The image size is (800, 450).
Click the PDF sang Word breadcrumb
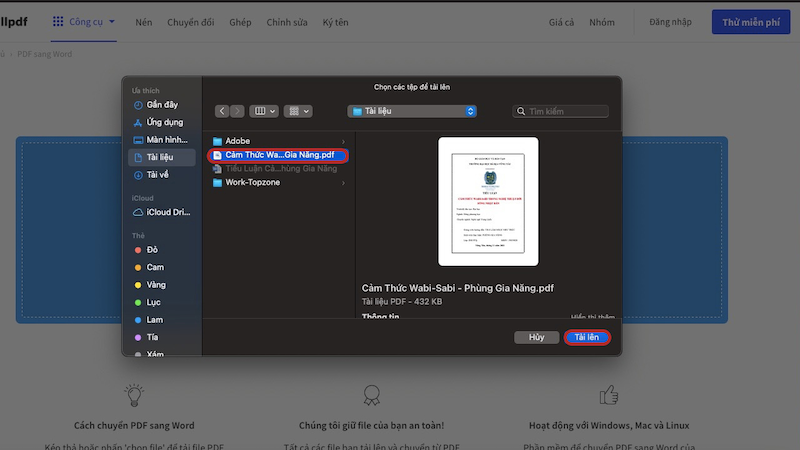(44, 54)
